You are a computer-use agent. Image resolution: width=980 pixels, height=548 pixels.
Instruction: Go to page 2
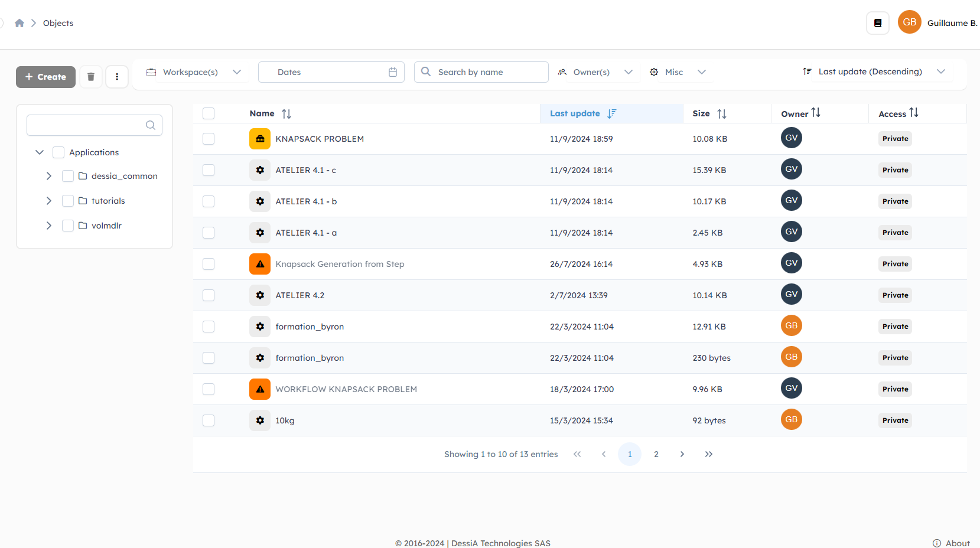point(656,454)
